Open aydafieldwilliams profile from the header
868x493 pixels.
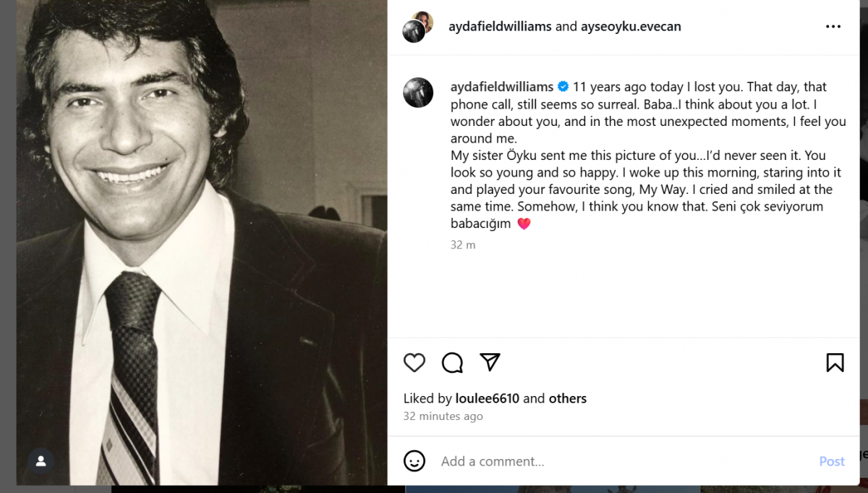(x=501, y=27)
